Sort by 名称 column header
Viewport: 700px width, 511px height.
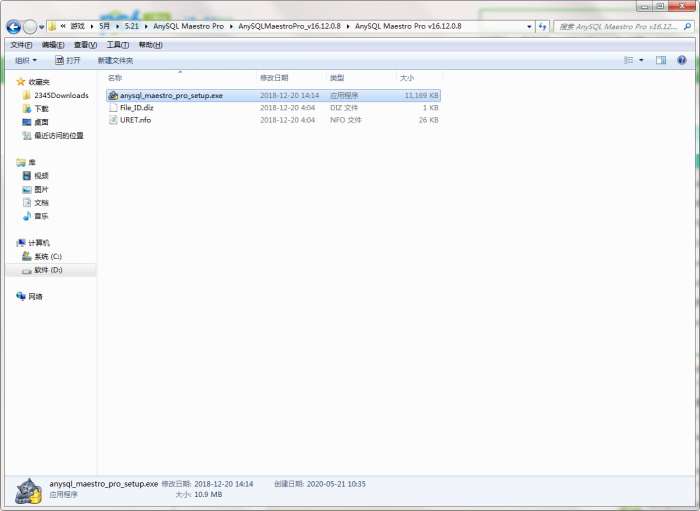(x=115, y=78)
